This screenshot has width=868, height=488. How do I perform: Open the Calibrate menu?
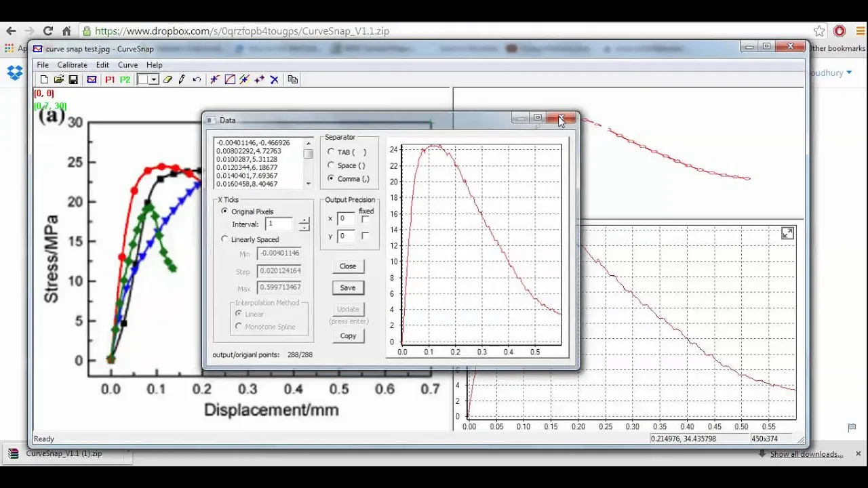click(72, 65)
